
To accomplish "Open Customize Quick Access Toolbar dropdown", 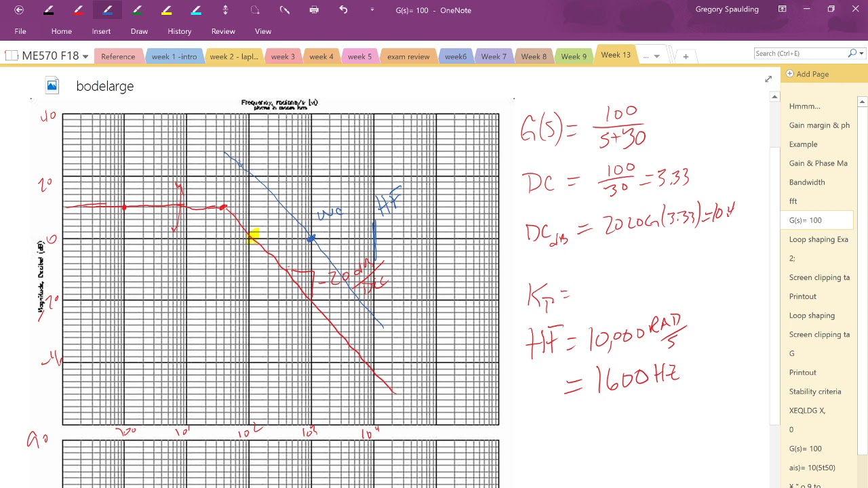I will (372, 10).
